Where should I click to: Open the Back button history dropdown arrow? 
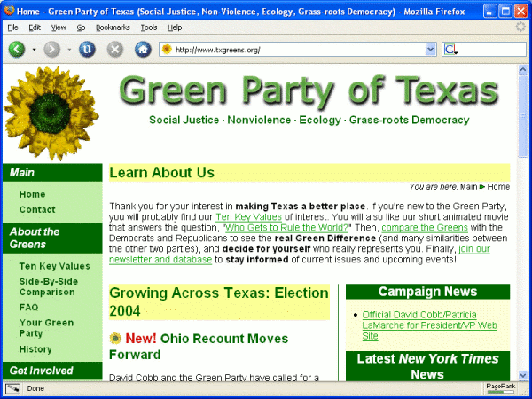click(x=35, y=49)
